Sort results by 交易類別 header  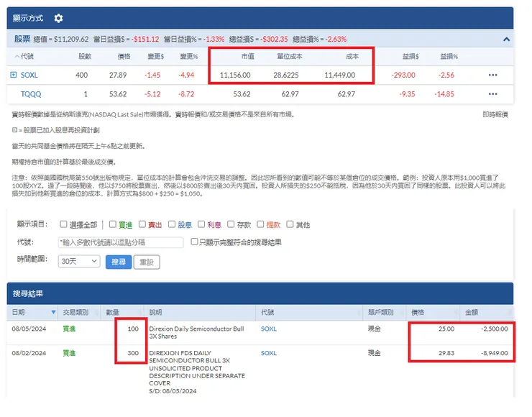[x=75, y=312]
